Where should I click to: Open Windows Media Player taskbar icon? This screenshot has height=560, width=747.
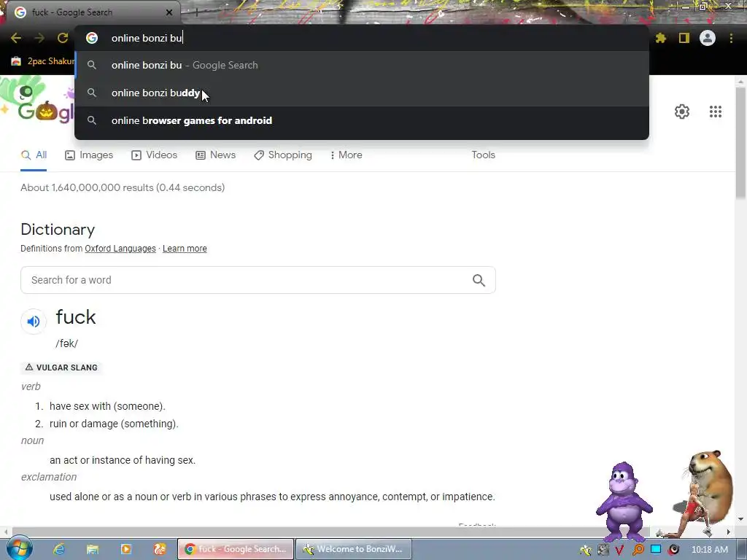pyautogui.click(x=126, y=549)
